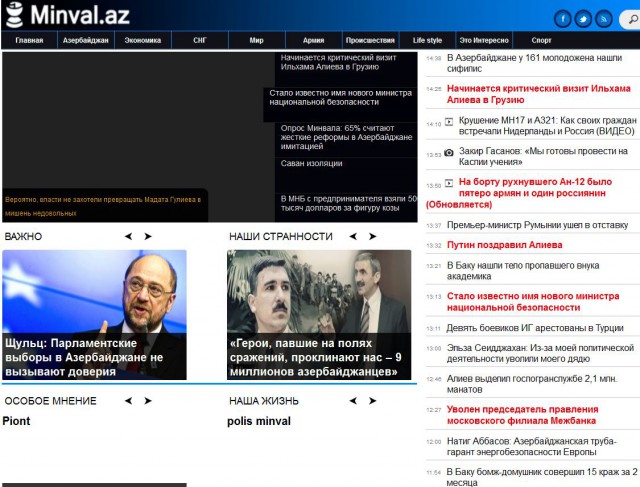Open the Азербайджан menu item
Viewport: 640px width, 487px height.
tap(86, 40)
